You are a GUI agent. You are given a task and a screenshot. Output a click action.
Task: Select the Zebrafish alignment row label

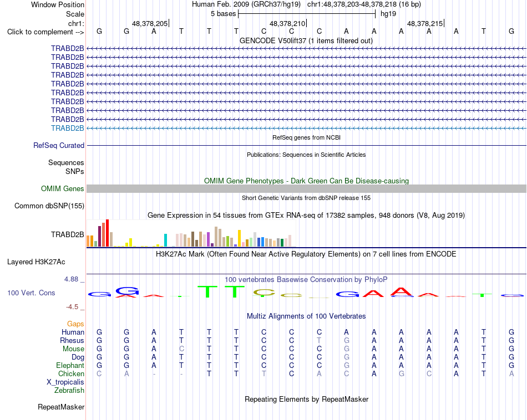[x=69, y=390]
